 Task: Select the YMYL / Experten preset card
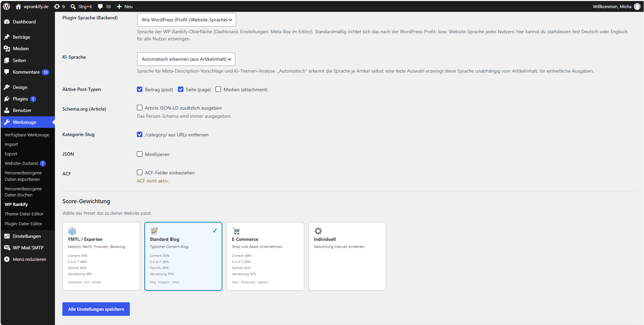click(x=101, y=256)
